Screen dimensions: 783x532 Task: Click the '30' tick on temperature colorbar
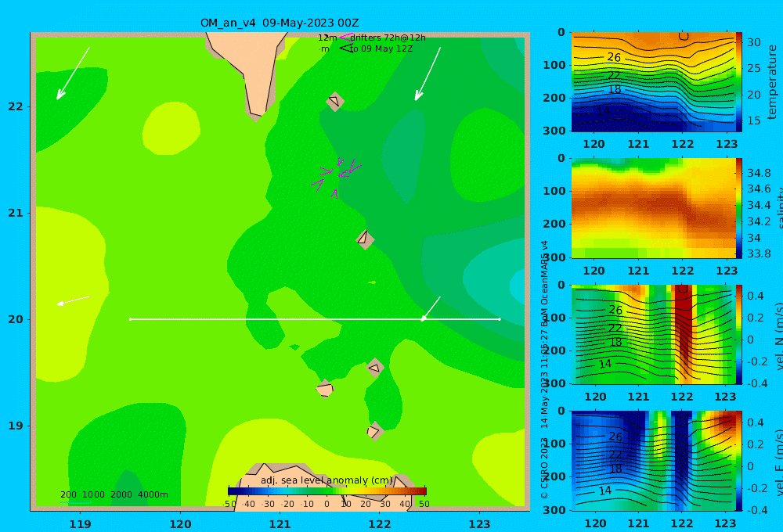click(753, 42)
